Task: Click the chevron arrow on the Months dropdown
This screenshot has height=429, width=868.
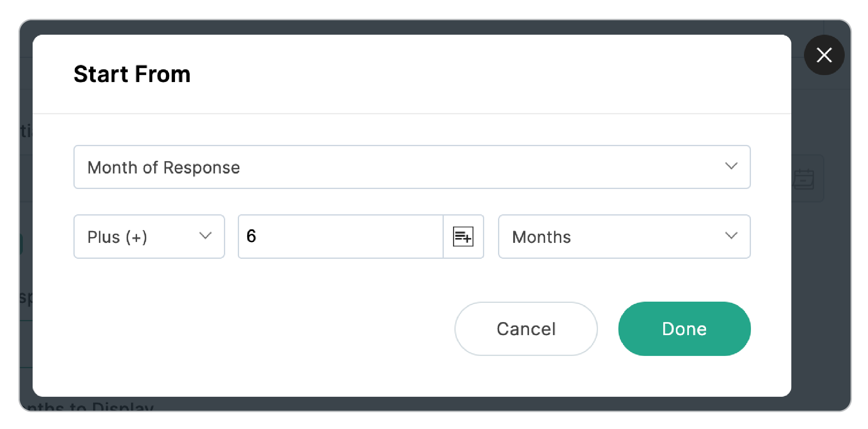Action: pyautogui.click(x=731, y=236)
